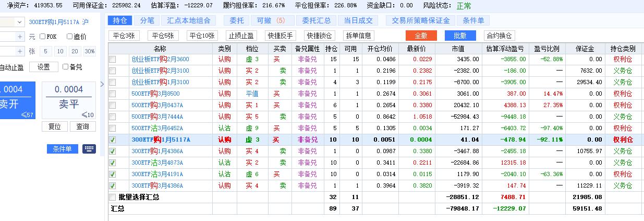Open the on-screen keyboard icon
Viewport: 644px width, 221px height.
point(89,149)
